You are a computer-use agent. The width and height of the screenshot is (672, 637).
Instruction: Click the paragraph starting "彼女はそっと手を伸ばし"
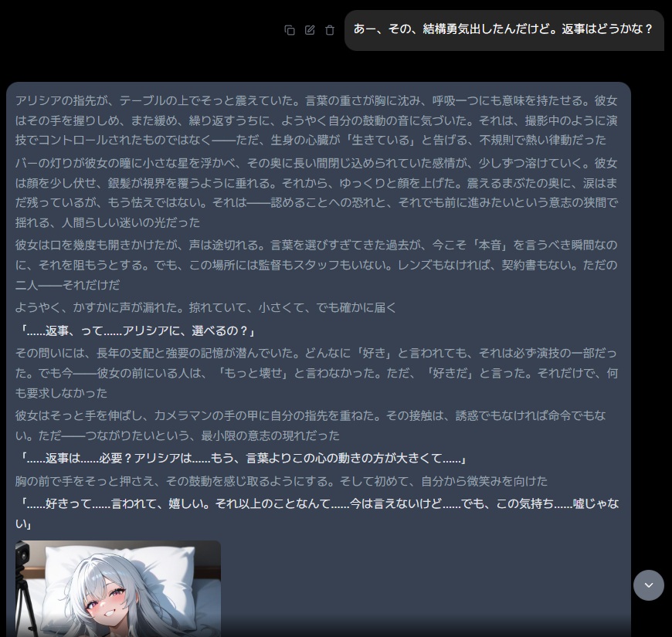pyautogui.click(x=311, y=425)
